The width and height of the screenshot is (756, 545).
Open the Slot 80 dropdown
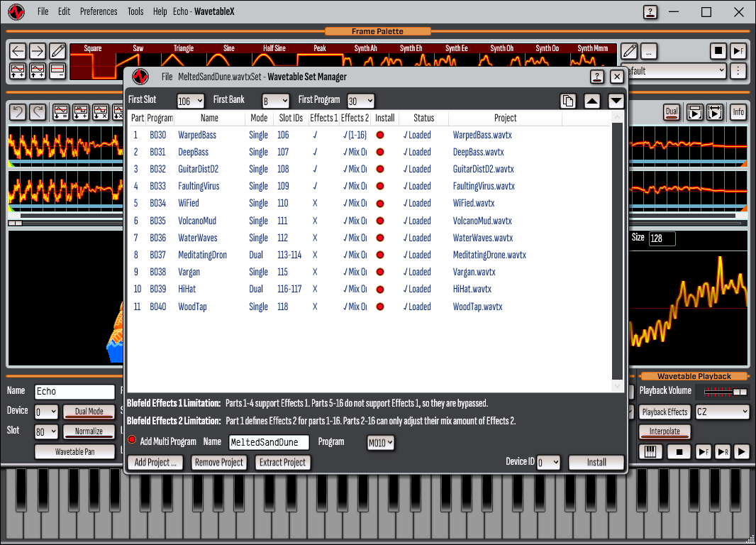tap(46, 431)
